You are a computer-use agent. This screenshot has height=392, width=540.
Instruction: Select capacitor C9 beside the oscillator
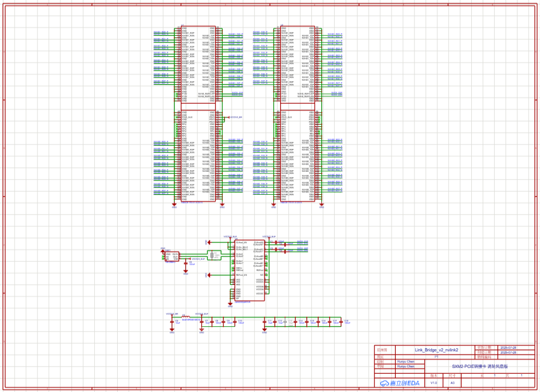185,264
